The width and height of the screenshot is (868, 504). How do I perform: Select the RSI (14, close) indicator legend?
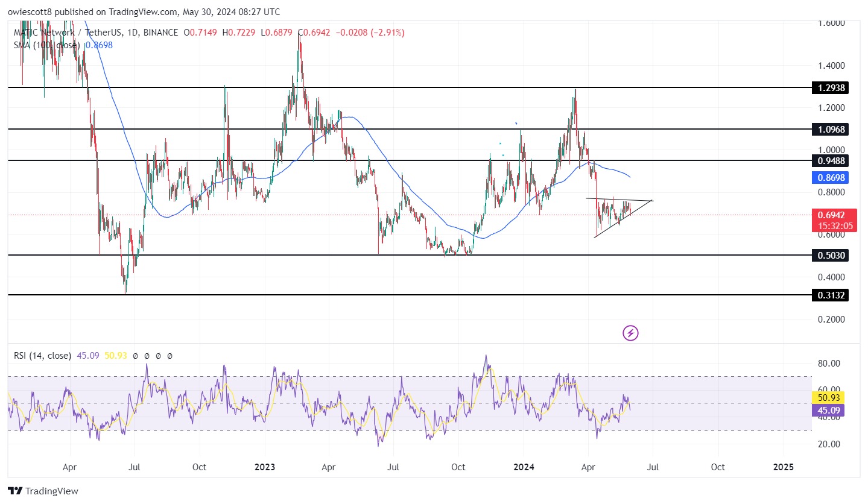click(42, 356)
